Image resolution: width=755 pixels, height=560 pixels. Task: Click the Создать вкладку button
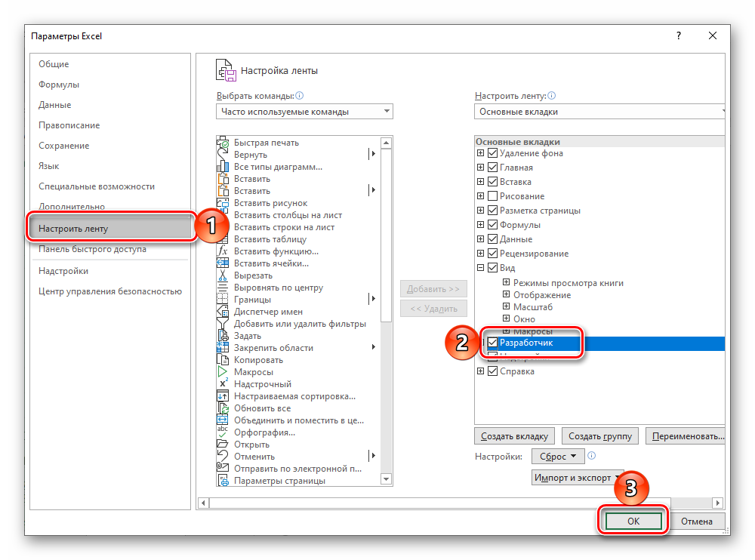(514, 436)
